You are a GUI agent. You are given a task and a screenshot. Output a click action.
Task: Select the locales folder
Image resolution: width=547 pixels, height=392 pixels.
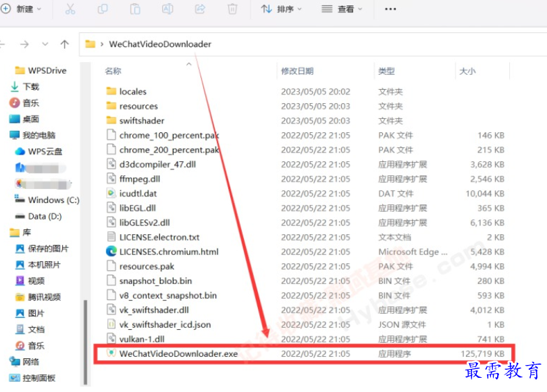click(126, 92)
